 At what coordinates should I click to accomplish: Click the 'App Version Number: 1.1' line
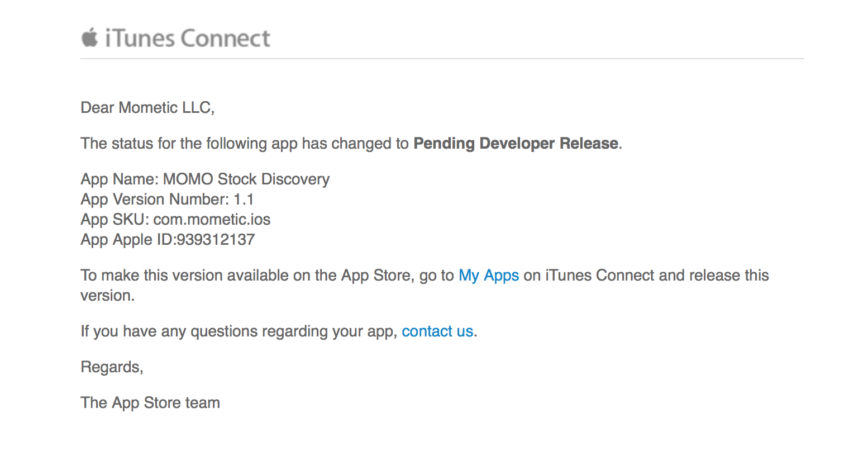pos(167,200)
